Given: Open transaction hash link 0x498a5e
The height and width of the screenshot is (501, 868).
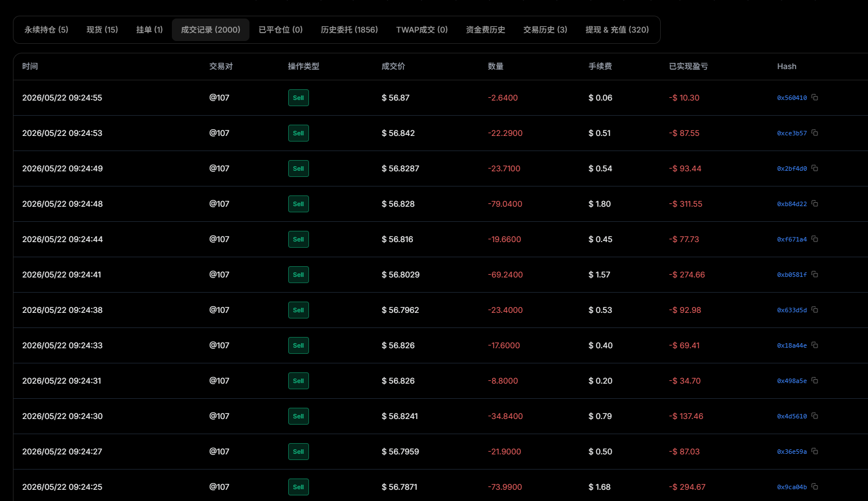Looking at the screenshot, I should 792,381.
